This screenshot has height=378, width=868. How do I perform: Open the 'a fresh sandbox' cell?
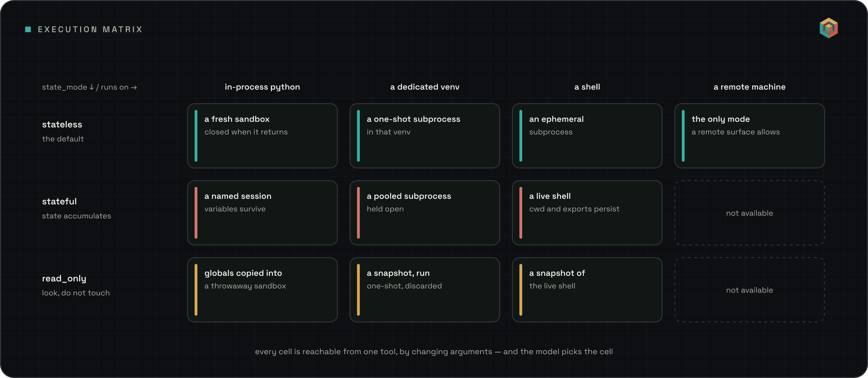pyautogui.click(x=262, y=136)
